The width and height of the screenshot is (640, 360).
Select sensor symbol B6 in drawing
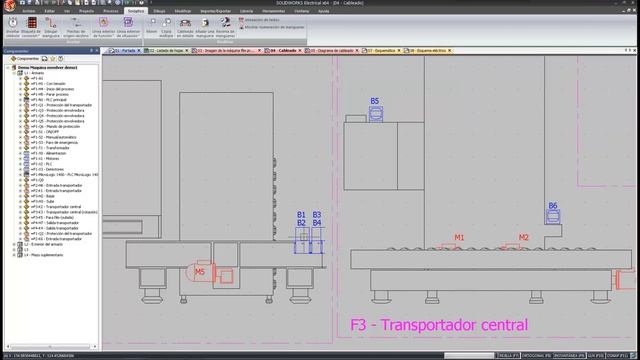(553, 216)
